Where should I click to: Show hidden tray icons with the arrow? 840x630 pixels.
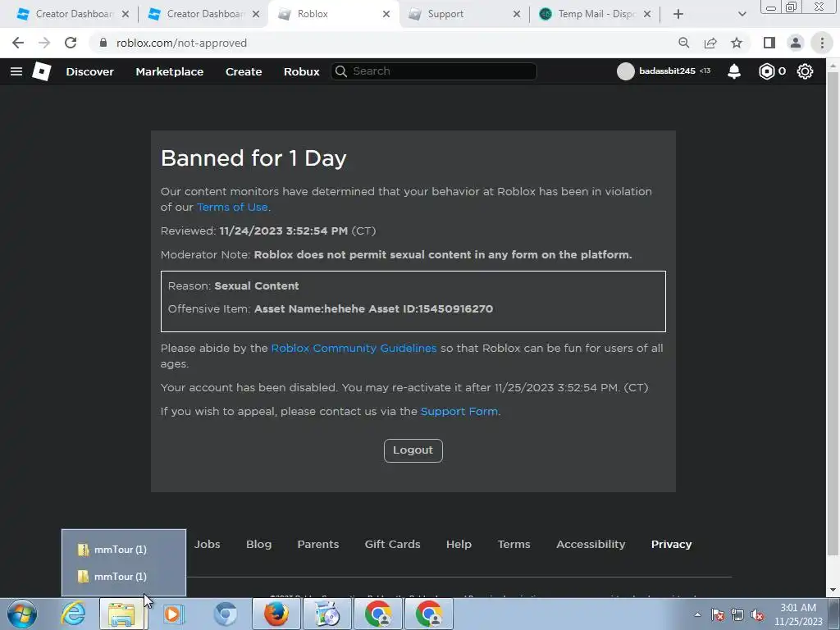(x=697, y=614)
